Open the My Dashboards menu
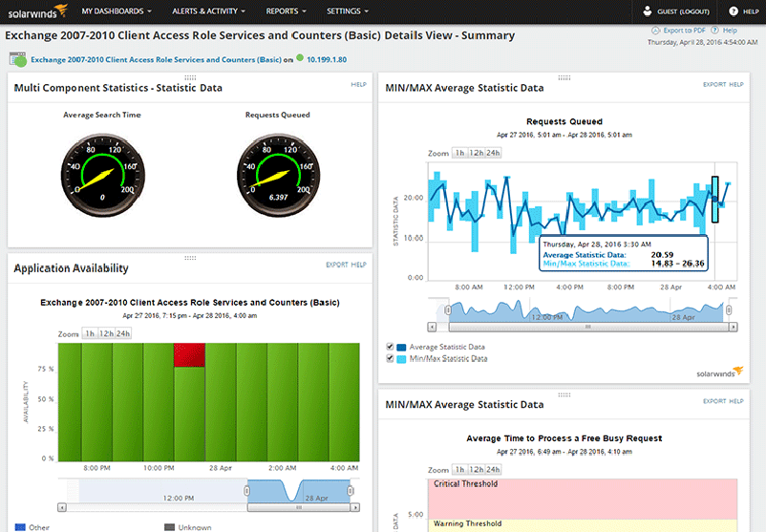Image resolution: width=766 pixels, height=532 pixels. (x=117, y=11)
